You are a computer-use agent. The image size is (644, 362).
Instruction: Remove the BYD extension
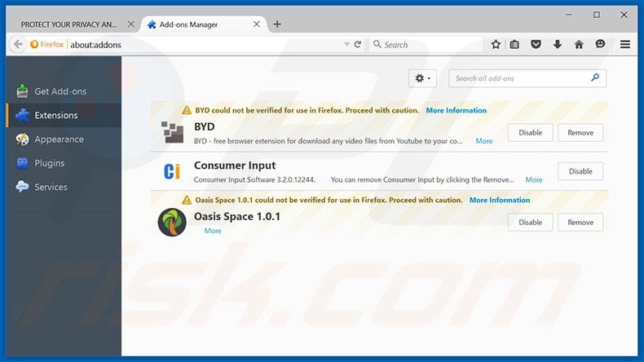click(580, 133)
